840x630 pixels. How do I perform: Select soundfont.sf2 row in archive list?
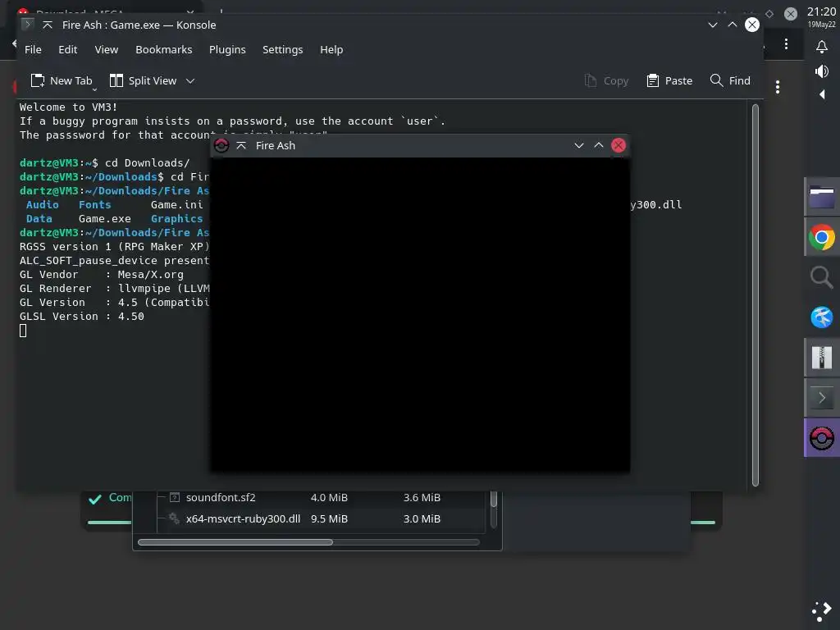[322, 498]
